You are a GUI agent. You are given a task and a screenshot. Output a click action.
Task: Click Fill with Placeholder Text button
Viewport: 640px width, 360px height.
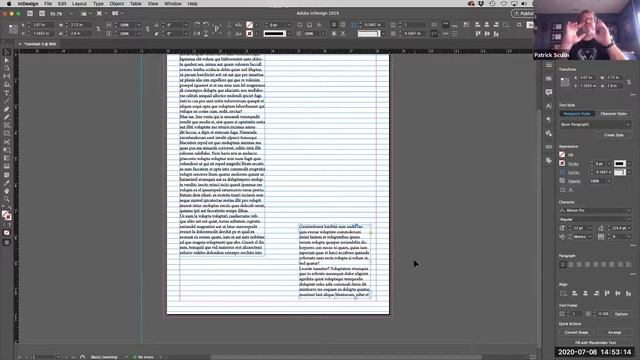596,342
